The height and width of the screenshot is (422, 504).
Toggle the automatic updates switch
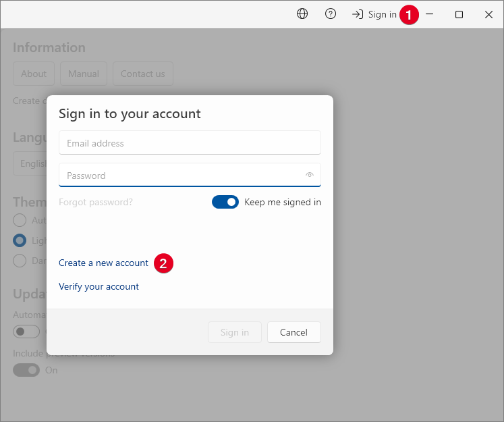27,332
